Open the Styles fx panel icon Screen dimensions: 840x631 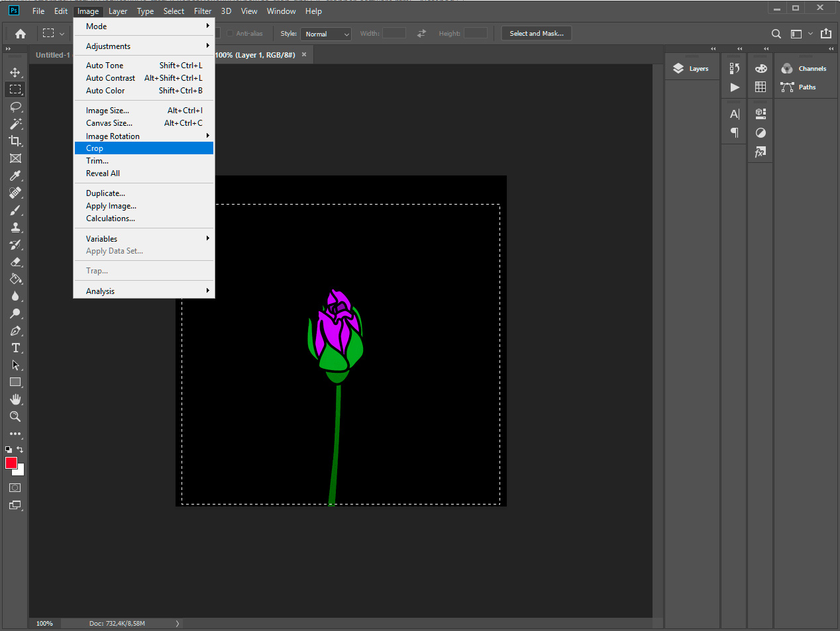pos(761,152)
